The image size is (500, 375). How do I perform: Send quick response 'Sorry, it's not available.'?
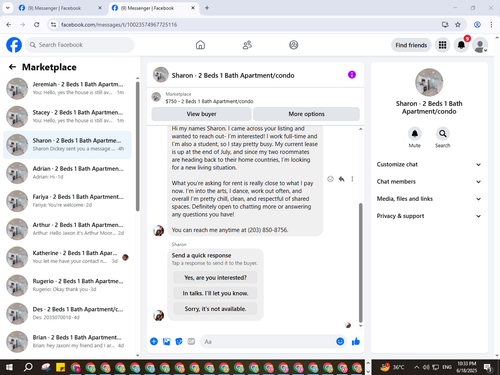click(x=215, y=309)
